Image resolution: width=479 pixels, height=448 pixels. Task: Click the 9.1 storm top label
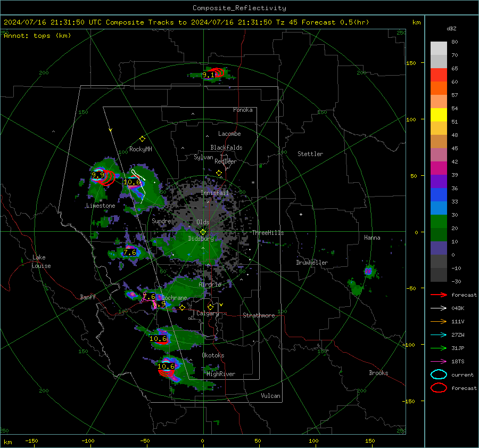pos(208,75)
